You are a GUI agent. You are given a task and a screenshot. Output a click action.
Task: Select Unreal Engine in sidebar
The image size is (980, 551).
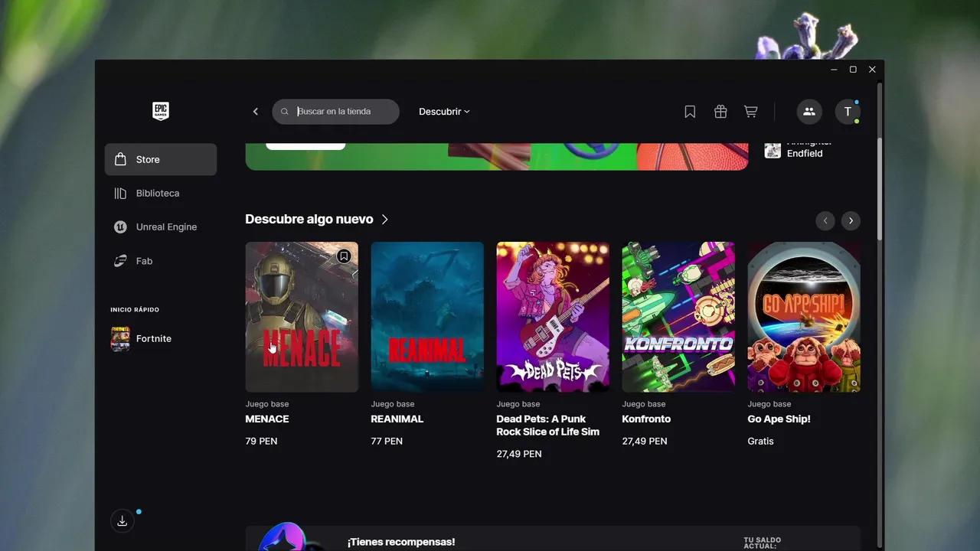click(161, 227)
